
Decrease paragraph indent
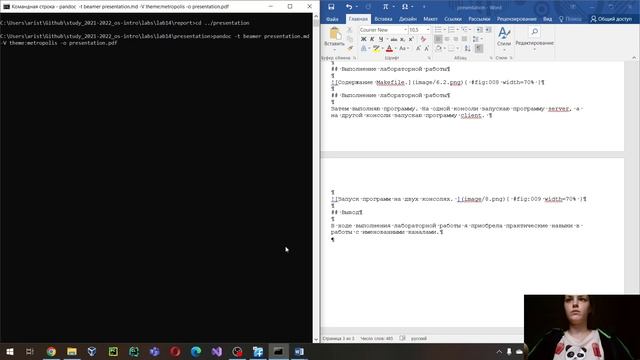click(x=479, y=30)
